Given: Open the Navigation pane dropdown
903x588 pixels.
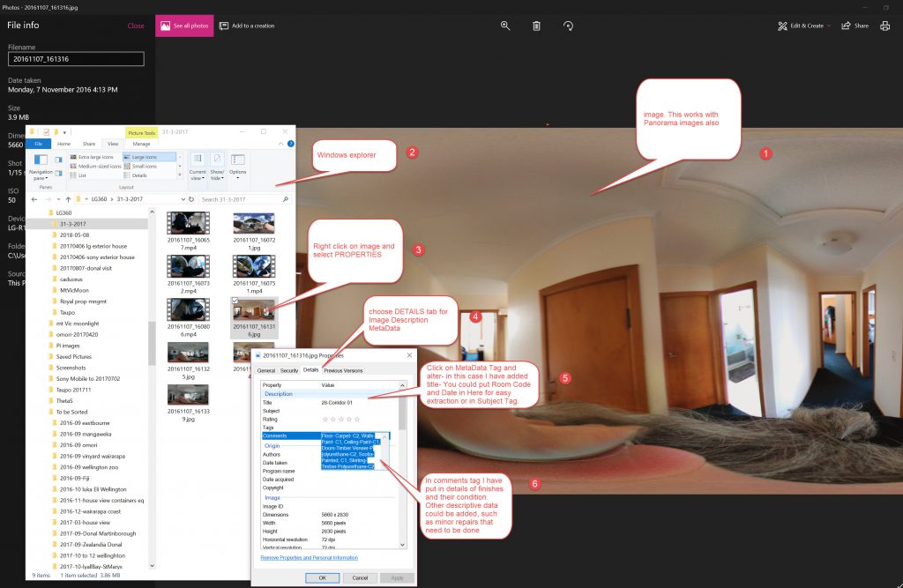Looking at the screenshot, I should tap(41, 172).
